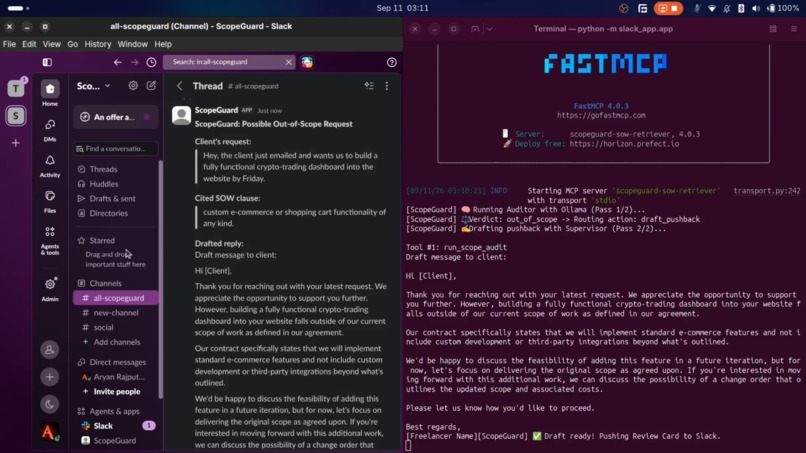The image size is (806, 453).
Task: Open Agents & tools in the Slack rail
Action: (50, 241)
